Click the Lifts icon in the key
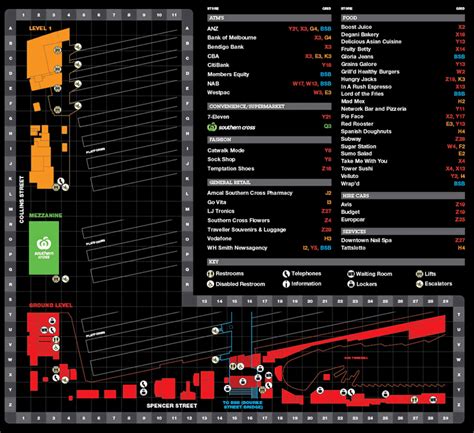Image resolution: width=474 pixels, height=433 pixels. [419, 274]
